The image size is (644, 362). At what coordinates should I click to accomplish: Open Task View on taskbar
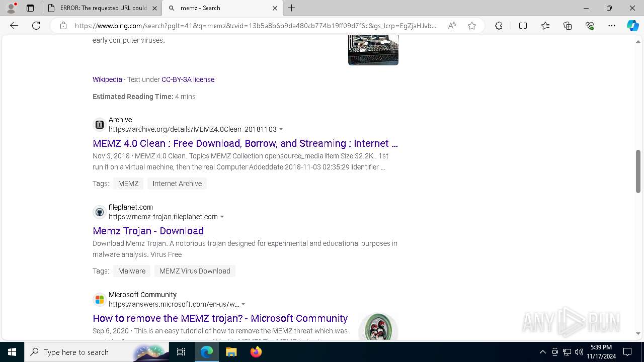(181, 352)
